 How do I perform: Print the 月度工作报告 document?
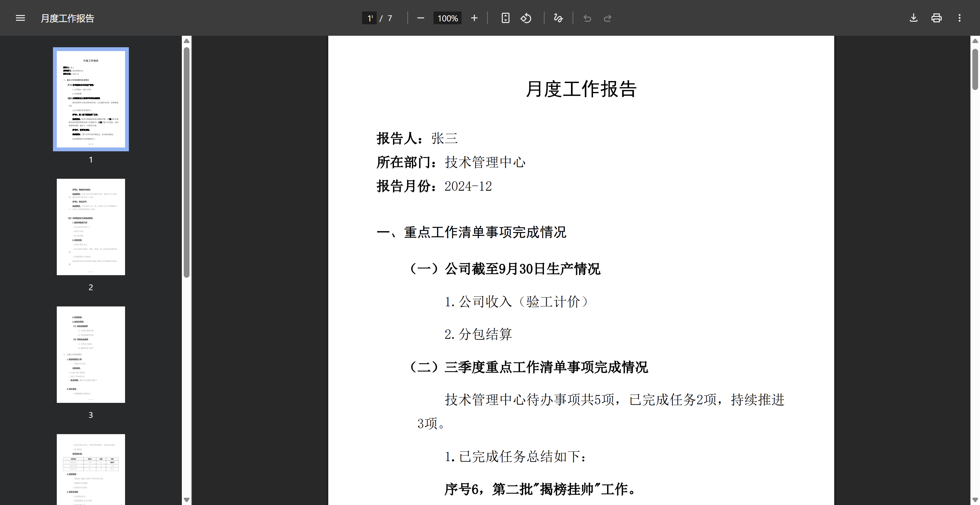coord(936,18)
